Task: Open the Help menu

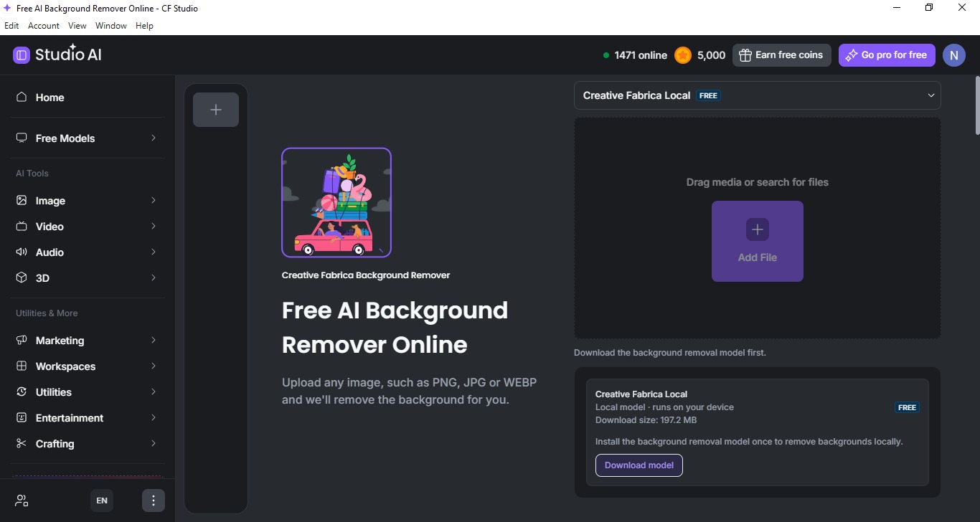Action: (144, 26)
